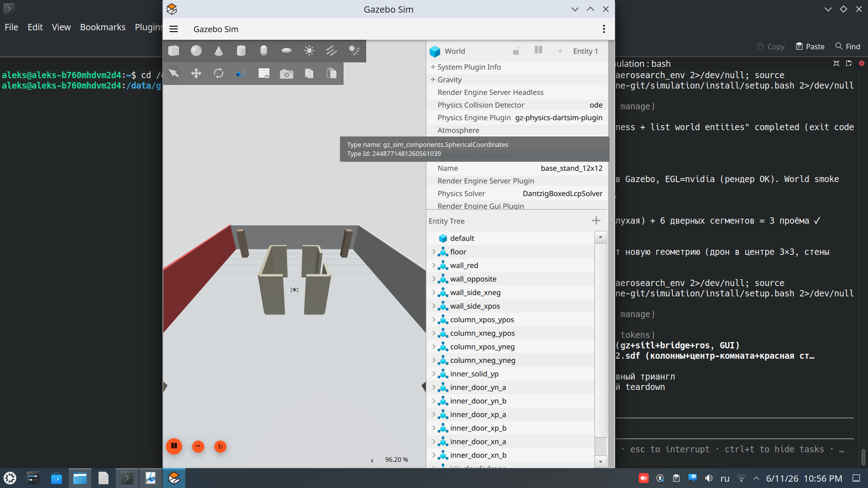Insert a cone shape

pyautogui.click(x=219, y=51)
